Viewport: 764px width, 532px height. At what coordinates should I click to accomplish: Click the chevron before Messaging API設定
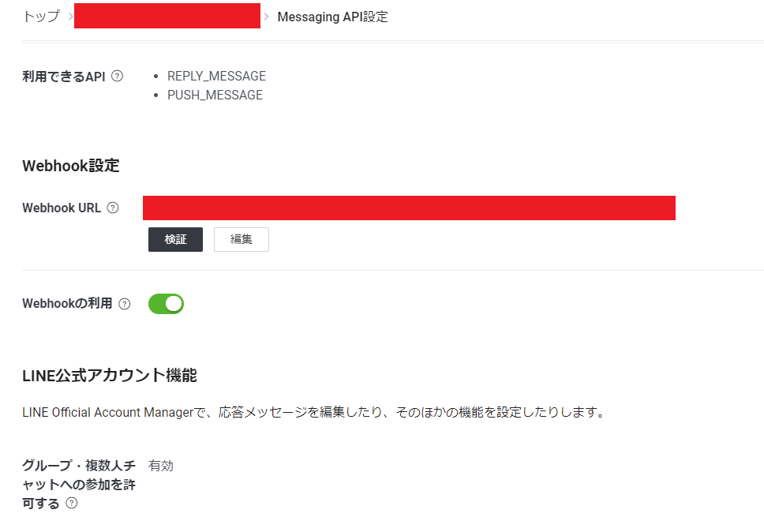[x=266, y=17]
